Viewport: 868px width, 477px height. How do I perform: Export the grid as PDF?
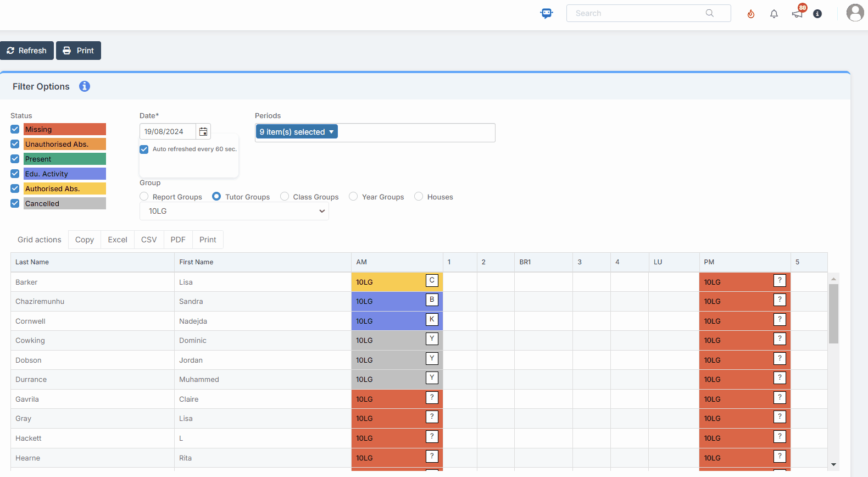tap(178, 240)
